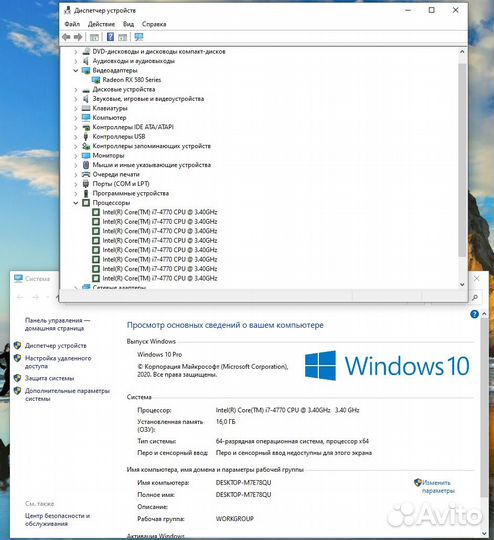Open the Справка menu
The width and height of the screenshot is (494, 540).
154,24
